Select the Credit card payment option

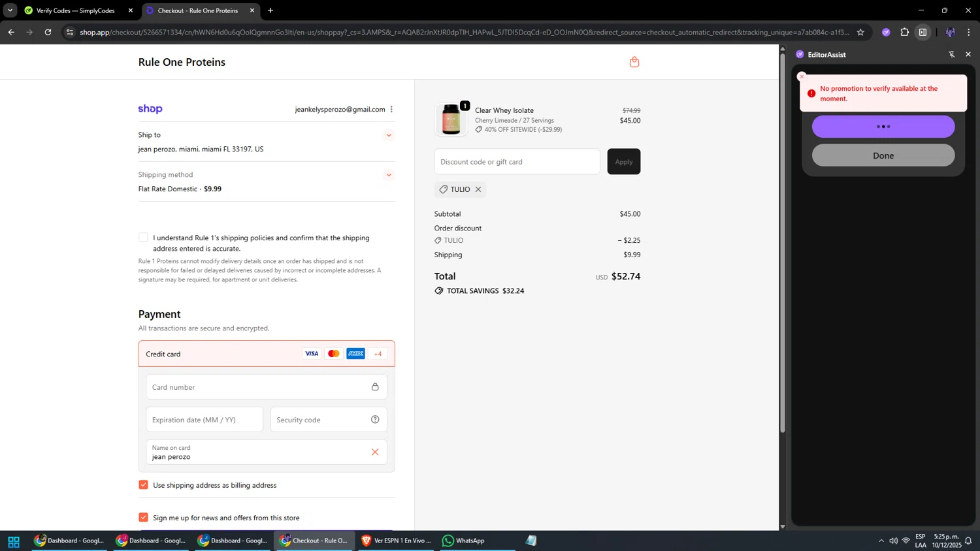[267, 354]
